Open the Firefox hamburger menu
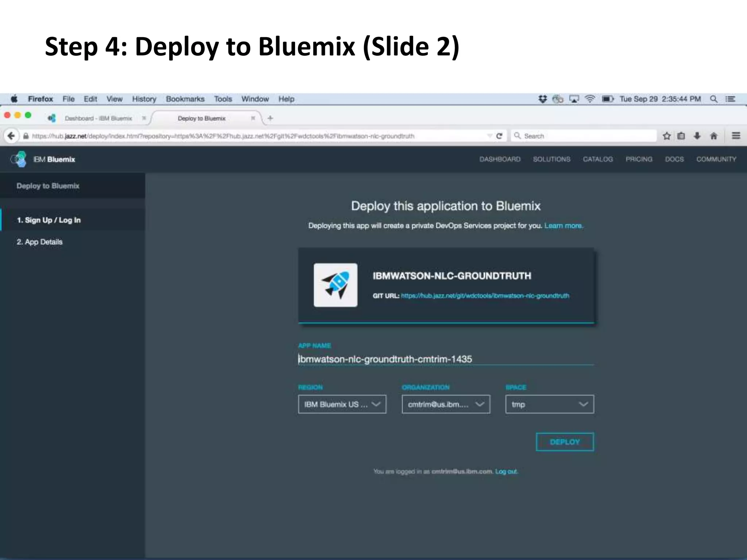The image size is (747, 560). [736, 136]
